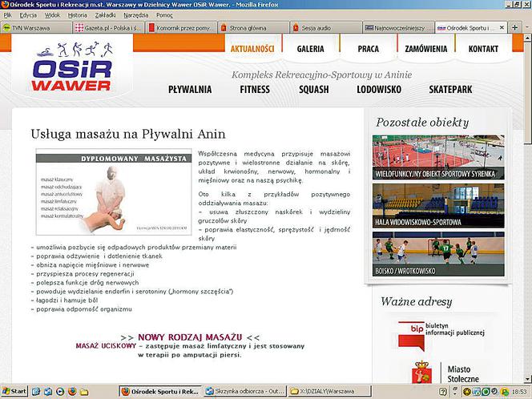532x399 pixels.
Task: Open the folder icon in quick launch
Action: (84, 392)
